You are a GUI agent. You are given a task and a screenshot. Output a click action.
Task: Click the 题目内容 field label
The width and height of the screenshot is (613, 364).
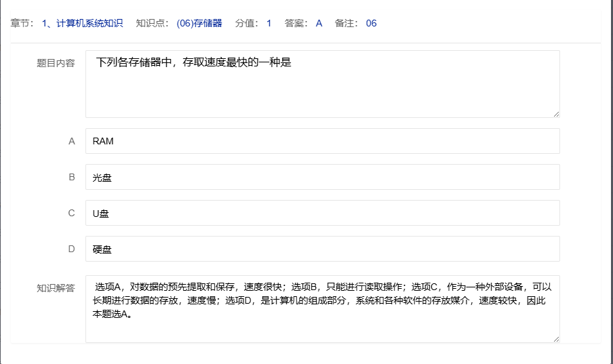tap(56, 63)
